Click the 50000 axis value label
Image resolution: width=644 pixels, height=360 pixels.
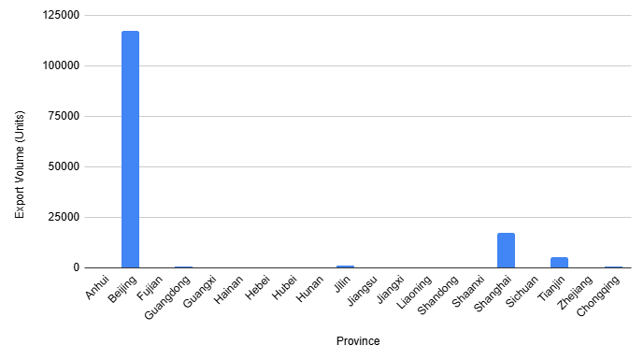pos(64,166)
